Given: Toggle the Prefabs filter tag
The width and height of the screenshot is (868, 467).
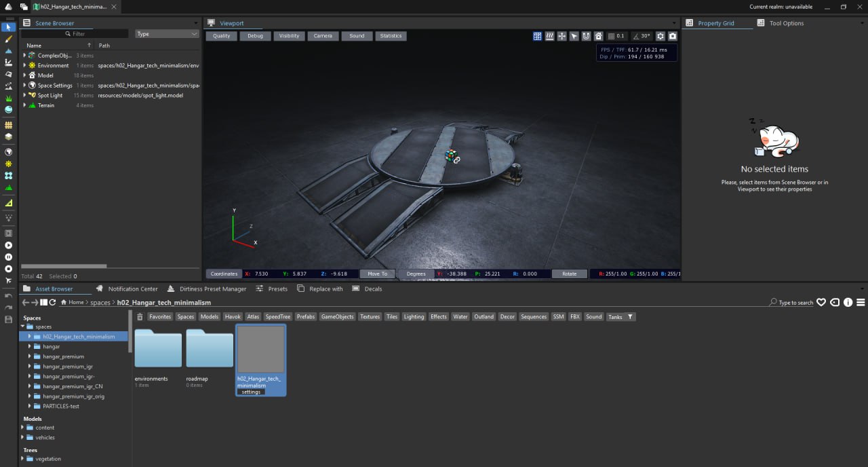Looking at the screenshot, I should pos(306,317).
